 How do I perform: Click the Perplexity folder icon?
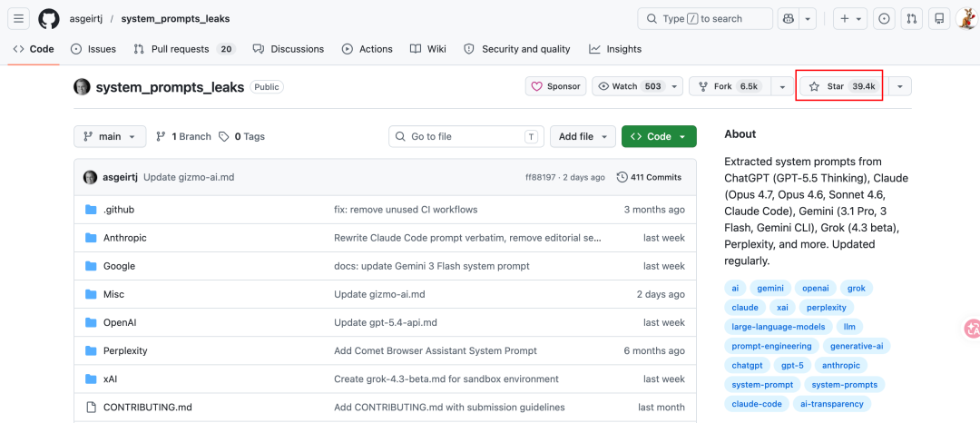point(92,350)
